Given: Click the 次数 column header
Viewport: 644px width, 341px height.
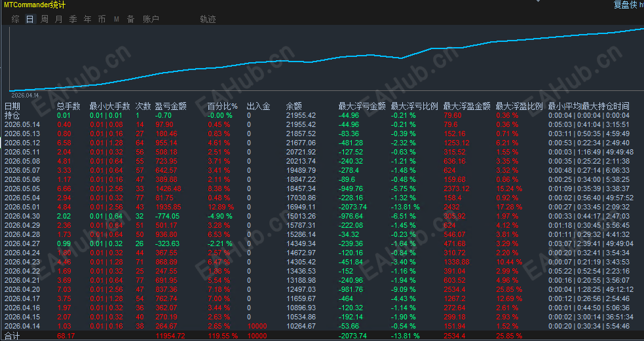Looking at the screenshot, I should (143, 106).
